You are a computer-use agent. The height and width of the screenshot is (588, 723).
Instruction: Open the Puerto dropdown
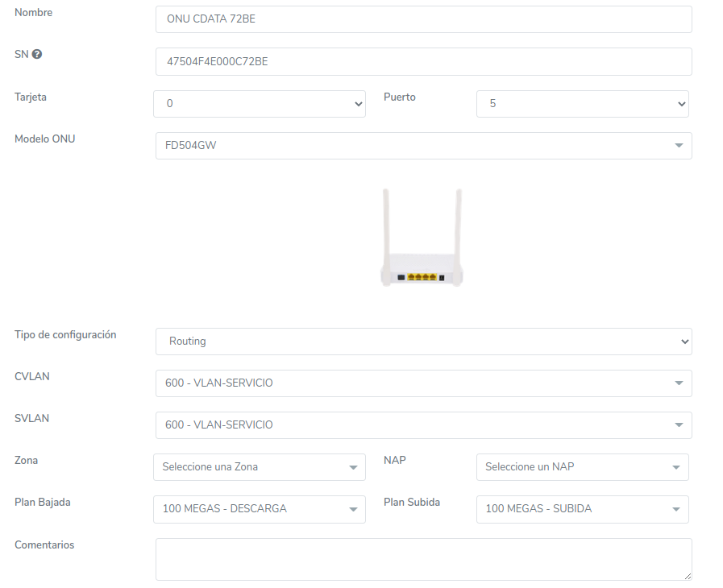tap(582, 104)
